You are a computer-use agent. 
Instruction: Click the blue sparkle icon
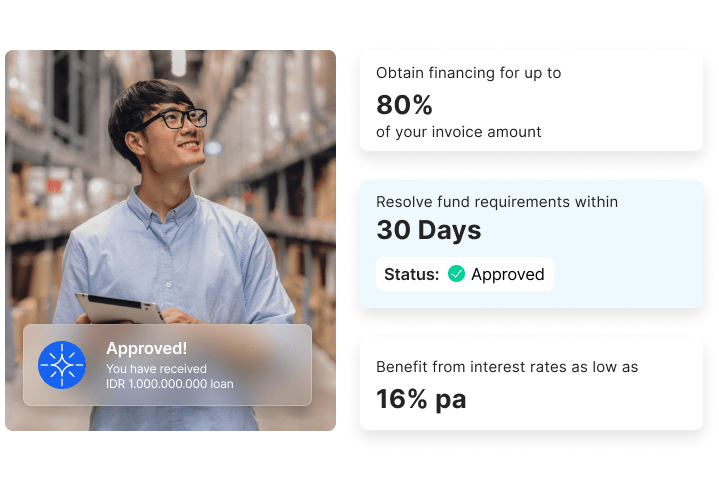62,365
